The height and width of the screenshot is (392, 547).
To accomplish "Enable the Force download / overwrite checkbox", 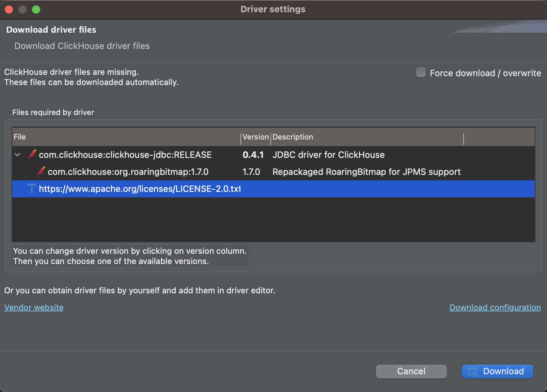I will click(421, 72).
